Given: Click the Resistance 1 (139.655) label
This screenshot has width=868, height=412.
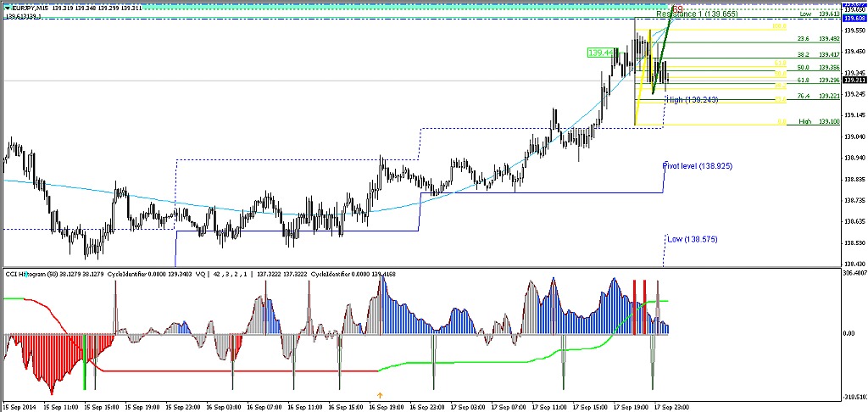Looking at the screenshot, I should pyautogui.click(x=697, y=14).
